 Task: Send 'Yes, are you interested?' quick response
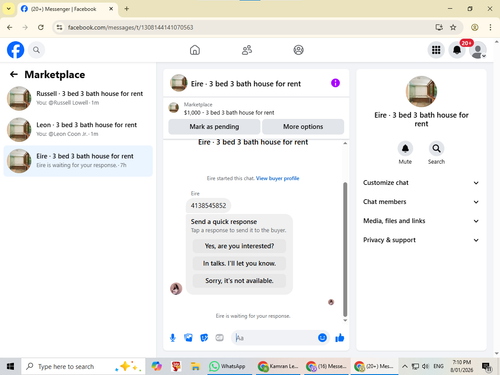pos(239,246)
